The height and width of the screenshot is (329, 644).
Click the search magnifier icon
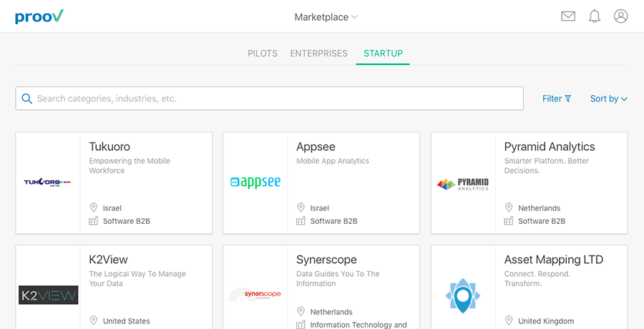tap(27, 99)
